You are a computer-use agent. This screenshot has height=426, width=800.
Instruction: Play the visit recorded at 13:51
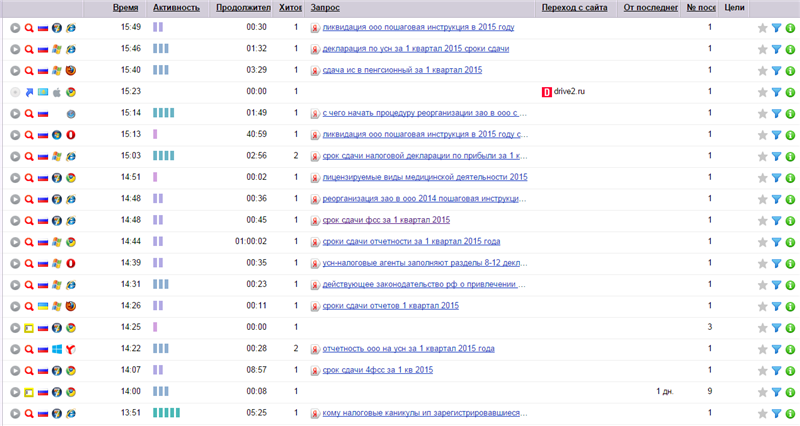click(15, 414)
